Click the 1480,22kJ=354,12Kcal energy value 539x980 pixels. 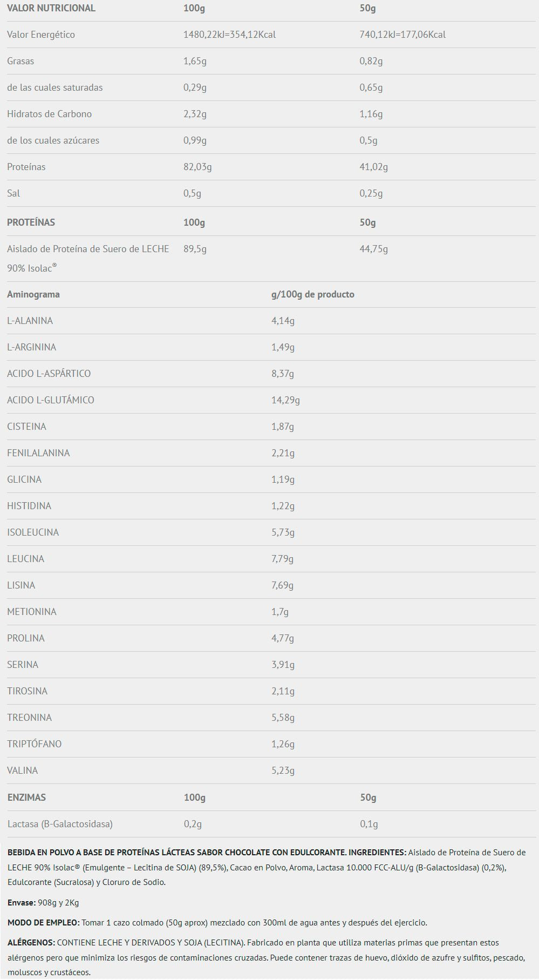[x=229, y=35]
